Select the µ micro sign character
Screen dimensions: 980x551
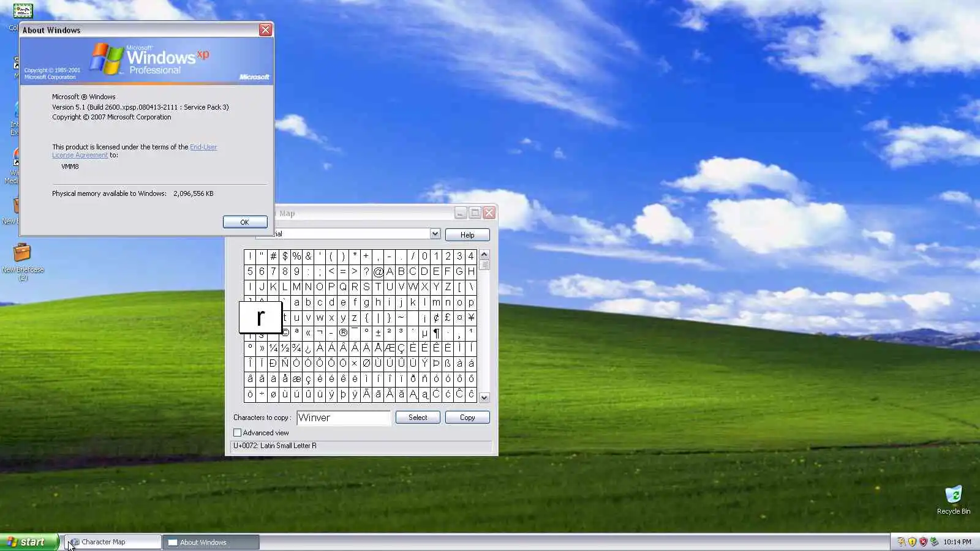[x=424, y=332]
